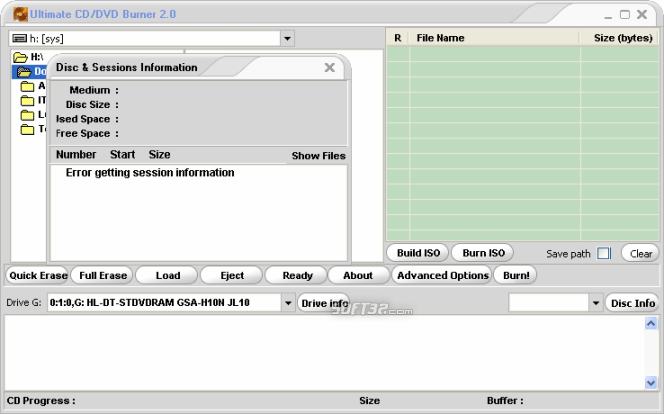Open the h: [sys] drive dropdown
Image resolution: width=664 pixels, height=414 pixels.
click(287, 39)
